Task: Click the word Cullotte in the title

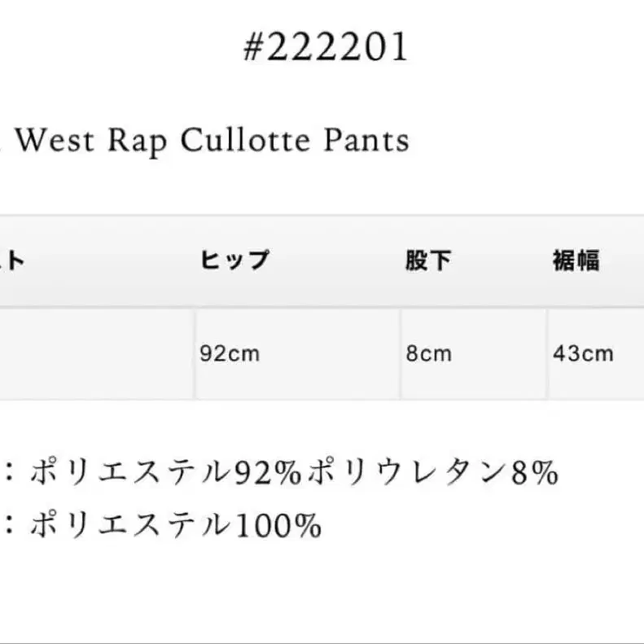Action: [x=245, y=140]
